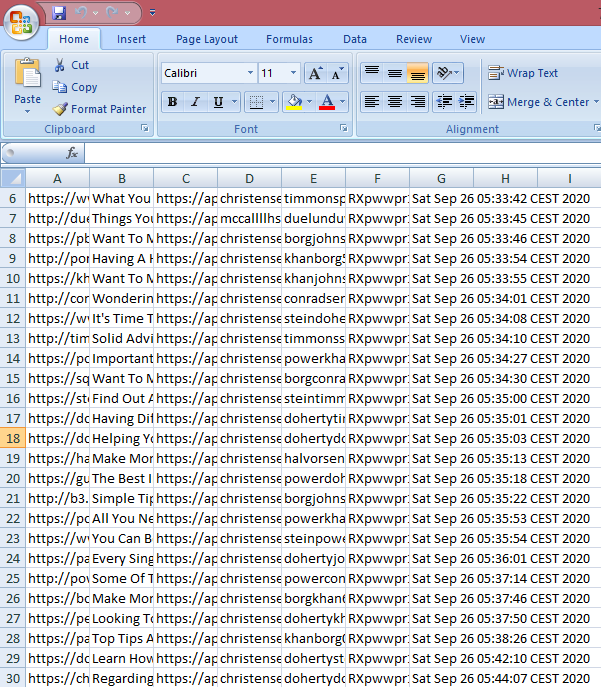This screenshot has height=687, width=601.
Task: Cut the selected cells
Action: (x=71, y=65)
